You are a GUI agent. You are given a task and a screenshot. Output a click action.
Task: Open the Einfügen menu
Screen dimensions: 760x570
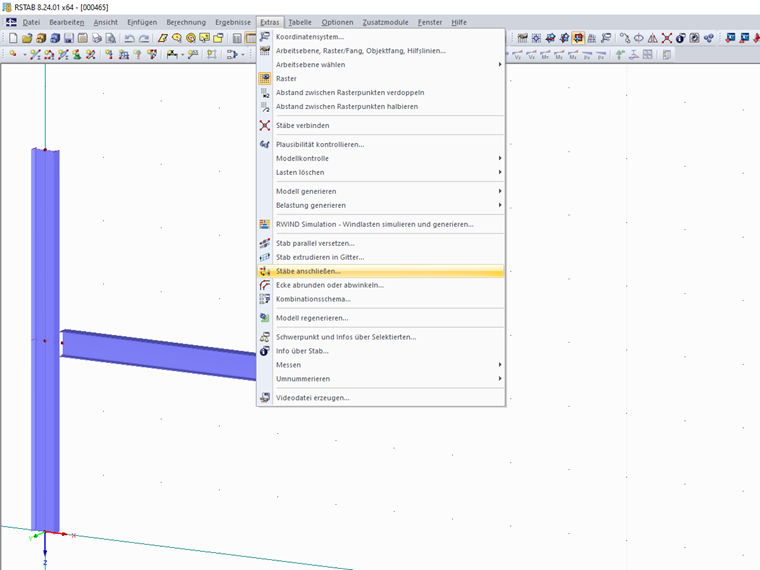pos(142,22)
